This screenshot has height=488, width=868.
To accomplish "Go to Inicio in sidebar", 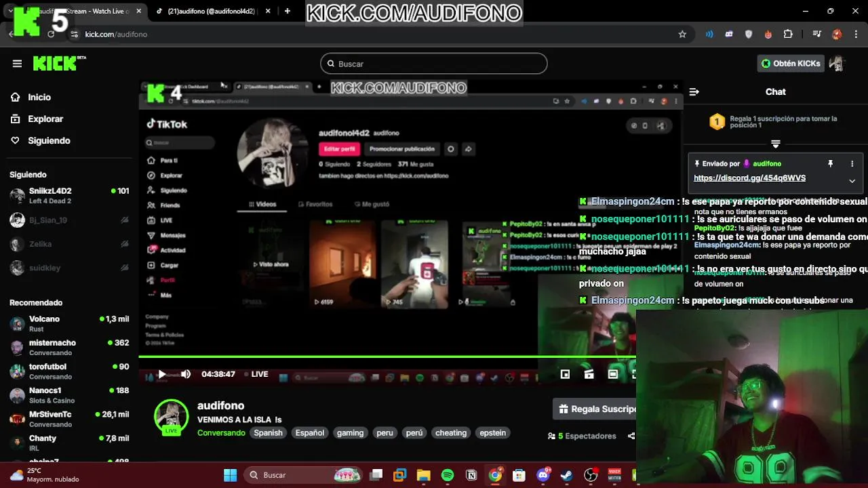I will 39,97.
